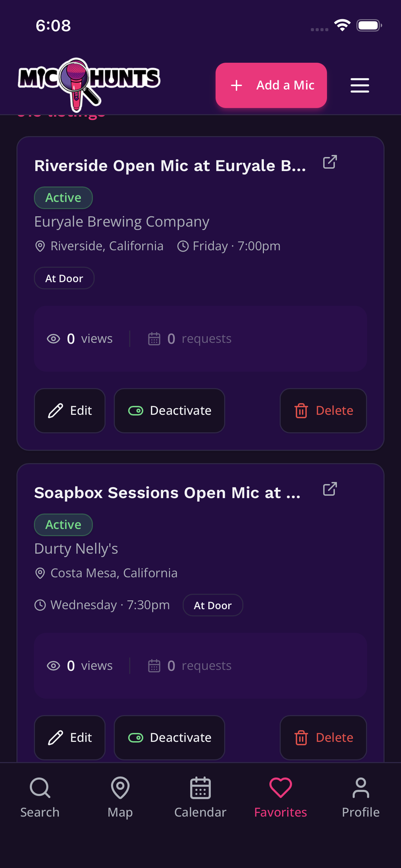Viewport: 401px width, 868px height.
Task: Go to the Profile tab
Action: tap(361, 797)
